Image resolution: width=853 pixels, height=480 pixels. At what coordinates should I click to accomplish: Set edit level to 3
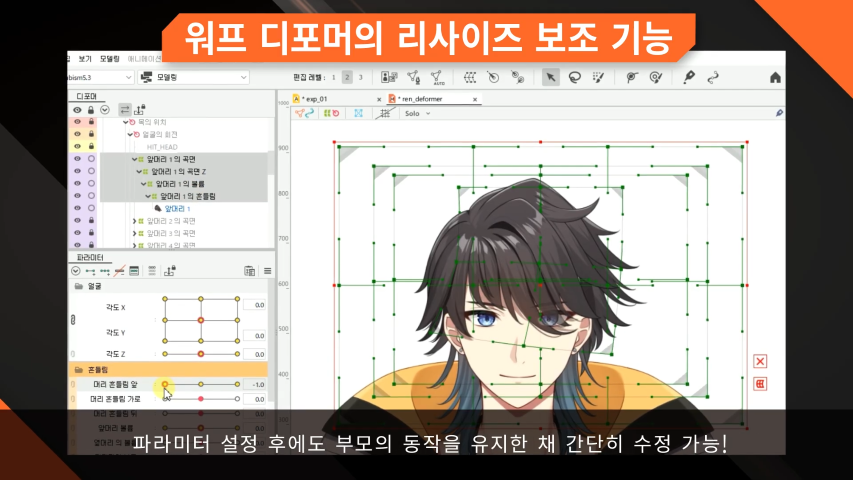pos(360,77)
